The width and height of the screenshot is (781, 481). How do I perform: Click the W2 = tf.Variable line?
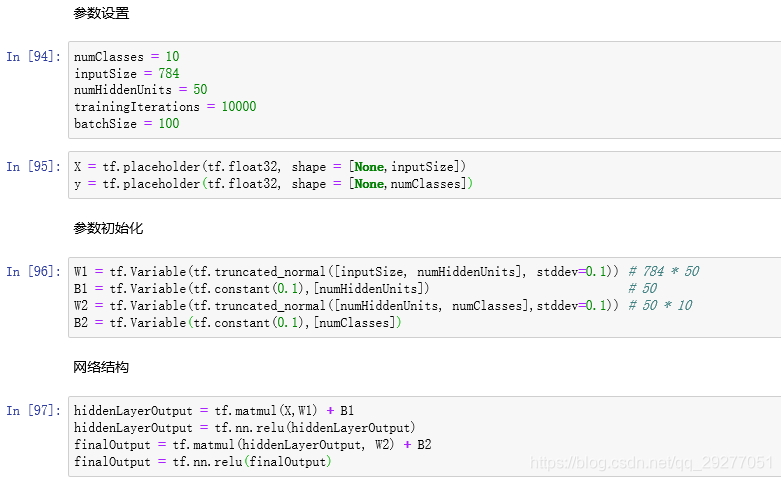[383, 305]
